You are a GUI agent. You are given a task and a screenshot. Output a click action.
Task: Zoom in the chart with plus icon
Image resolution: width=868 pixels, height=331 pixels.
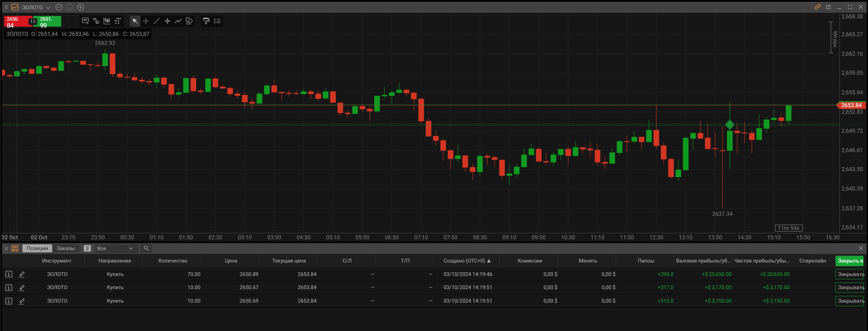[81, 7]
